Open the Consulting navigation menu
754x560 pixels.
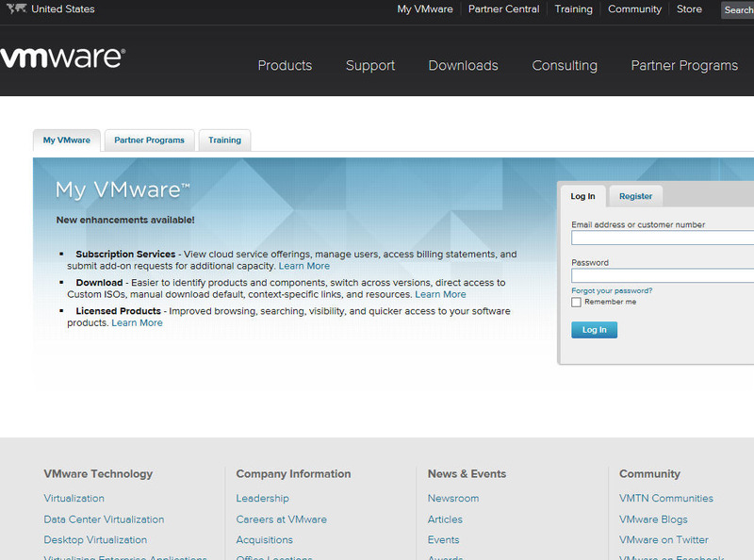[565, 65]
